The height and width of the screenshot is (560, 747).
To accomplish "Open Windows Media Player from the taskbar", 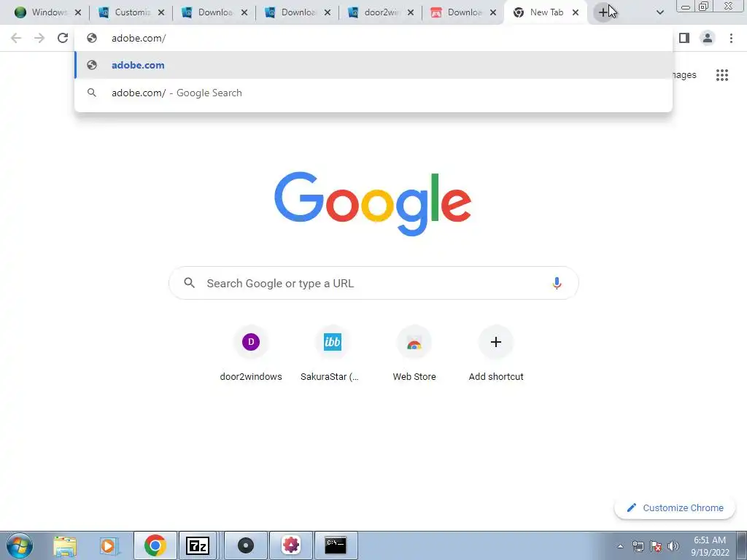I will coord(109,545).
